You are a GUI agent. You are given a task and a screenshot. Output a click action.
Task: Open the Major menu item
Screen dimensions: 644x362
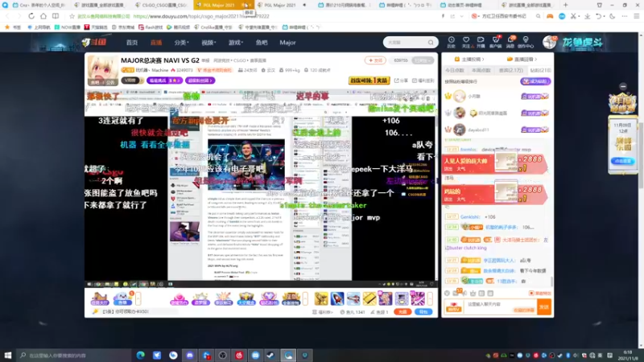point(287,43)
